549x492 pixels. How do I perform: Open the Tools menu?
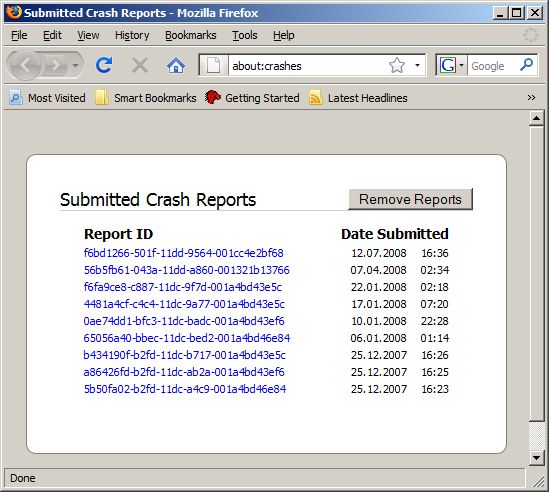pyautogui.click(x=245, y=35)
